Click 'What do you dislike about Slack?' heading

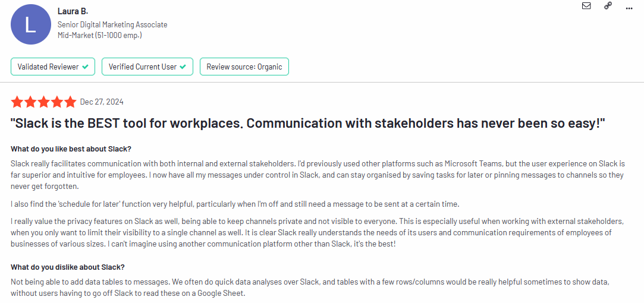67,267
